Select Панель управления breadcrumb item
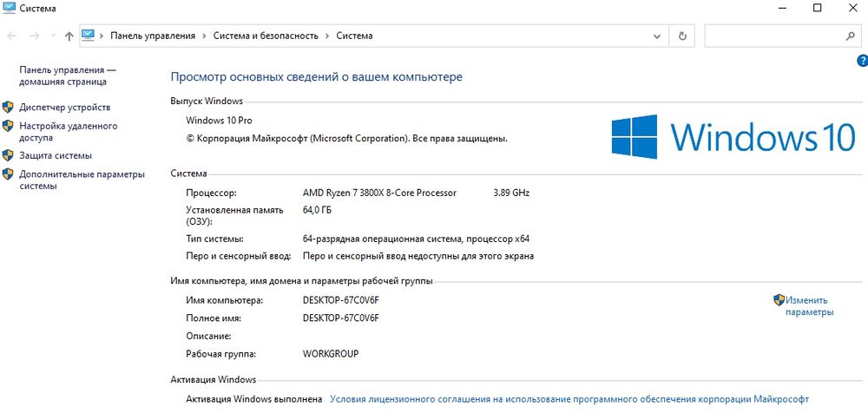868x413 pixels. [153, 36]
